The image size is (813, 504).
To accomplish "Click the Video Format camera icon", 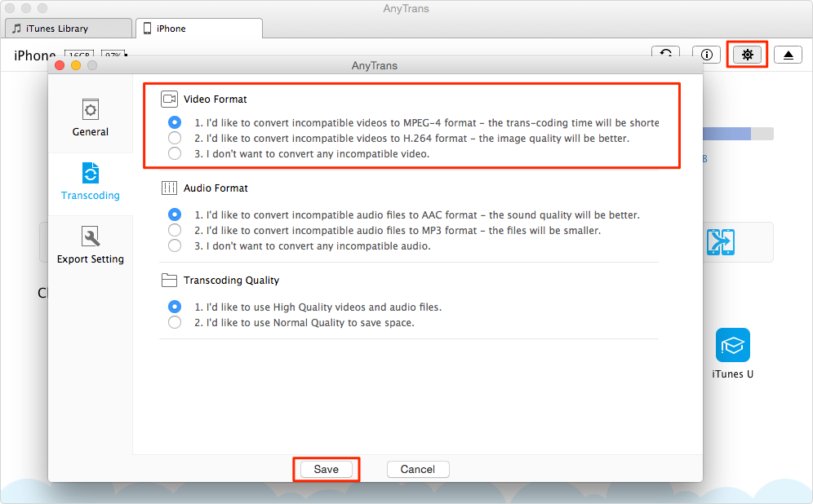I will point(169,99).
